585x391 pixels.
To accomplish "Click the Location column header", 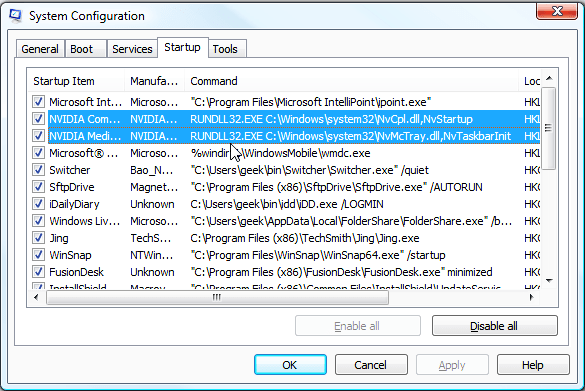I will [x=530, y=81].
